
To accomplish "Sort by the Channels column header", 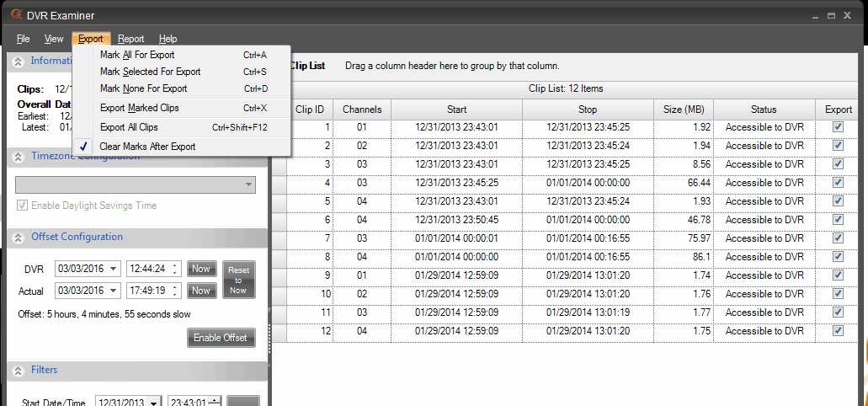I will 362,110.
